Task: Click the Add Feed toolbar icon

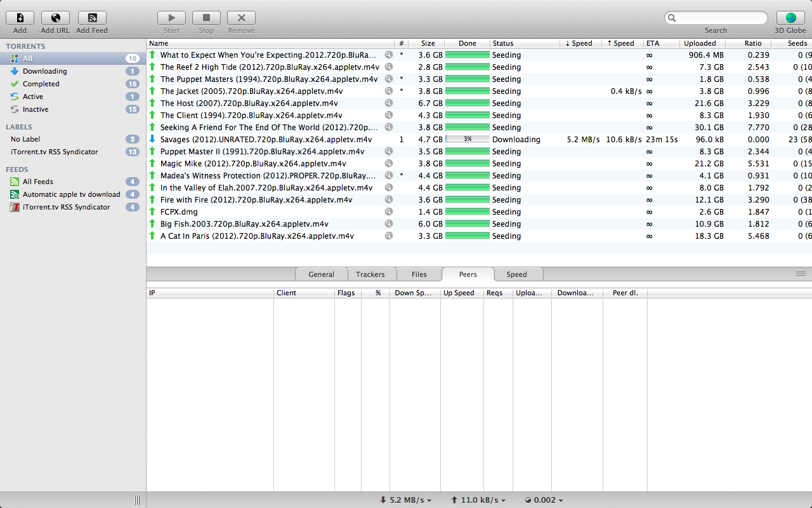Action: click(92, 18)
